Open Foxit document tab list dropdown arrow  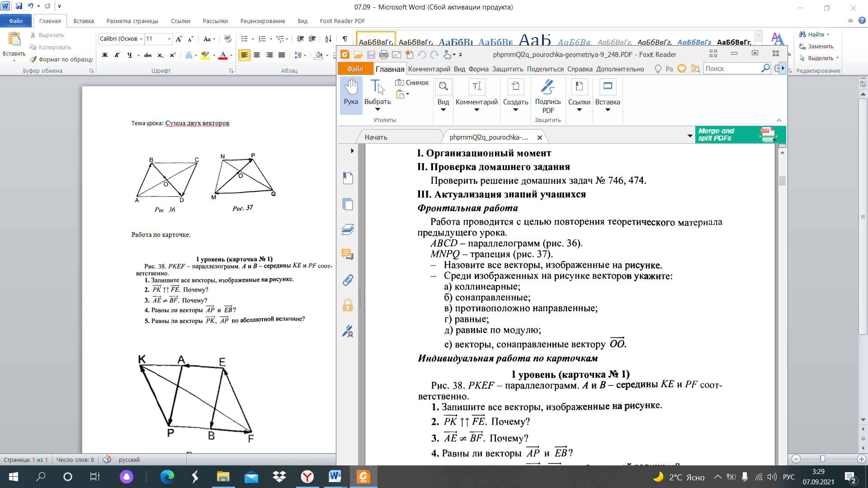click(690, 136)
